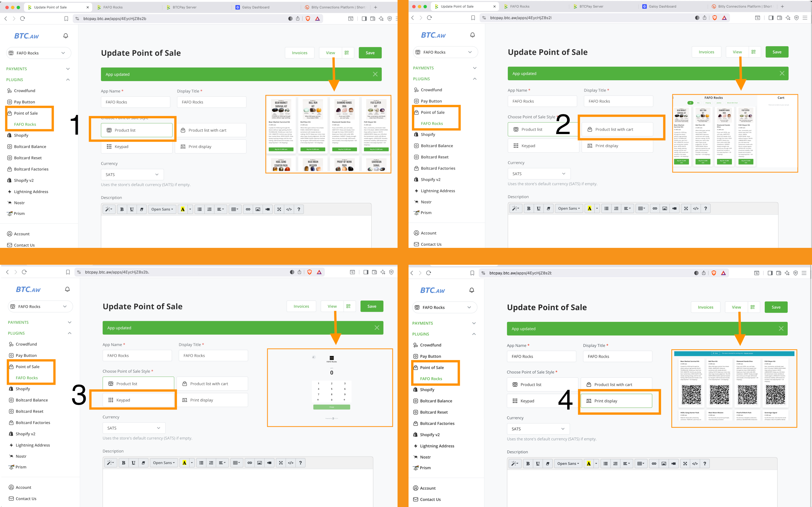Screen dimensions: 812x507
Task: Collapse the PLUGINS section in screenshot 3
Action: point(69,333)
